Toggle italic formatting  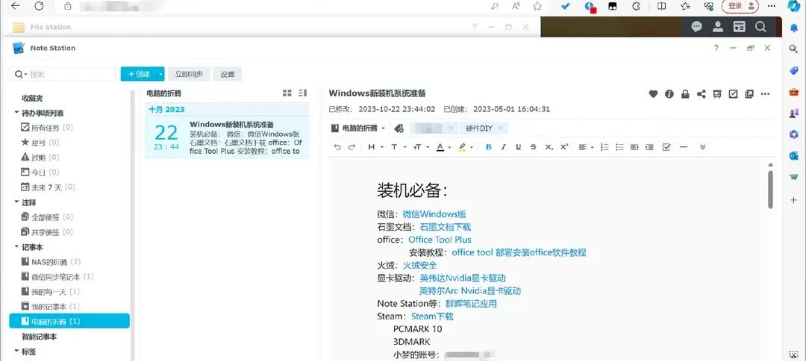point(503,147)
